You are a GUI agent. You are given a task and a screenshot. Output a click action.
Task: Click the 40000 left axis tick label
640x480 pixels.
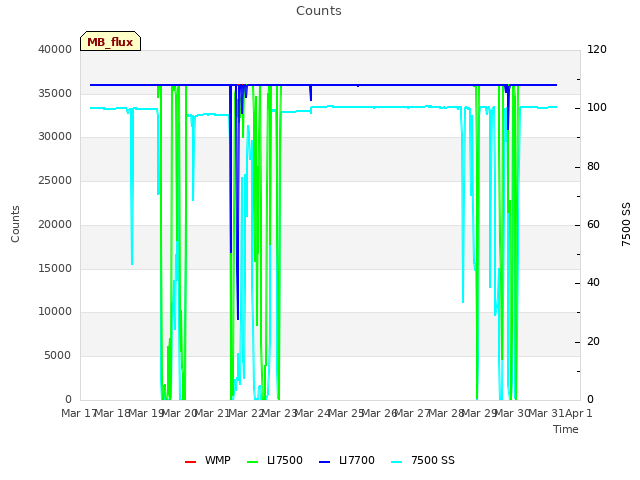pyautogui.click(x=55, y=49)
